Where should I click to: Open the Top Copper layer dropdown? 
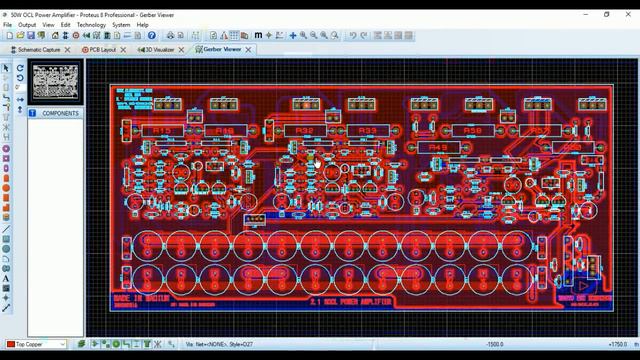point(36,344)
